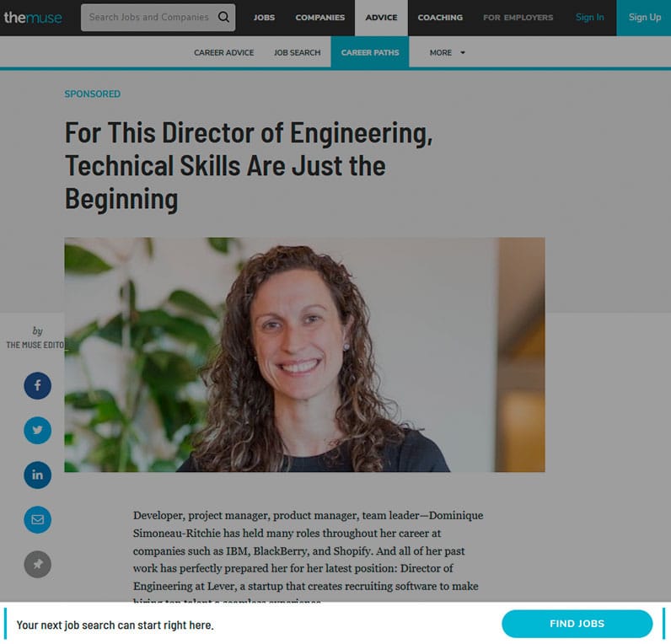Screen dimensions: 671x644
Task: Open the Coaching section
Action: click(440, 18)
